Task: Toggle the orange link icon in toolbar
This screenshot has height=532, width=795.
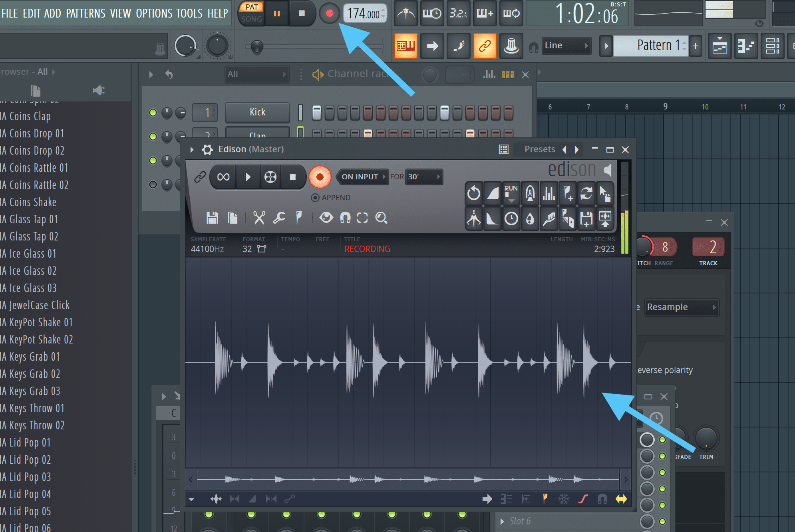Action: [x=485, y=46]
